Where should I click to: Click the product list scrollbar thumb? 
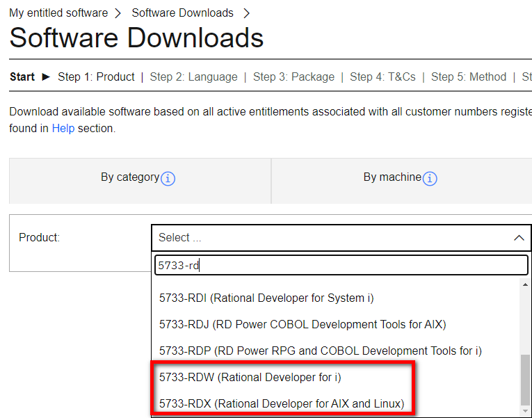click(x=525, y=380)
